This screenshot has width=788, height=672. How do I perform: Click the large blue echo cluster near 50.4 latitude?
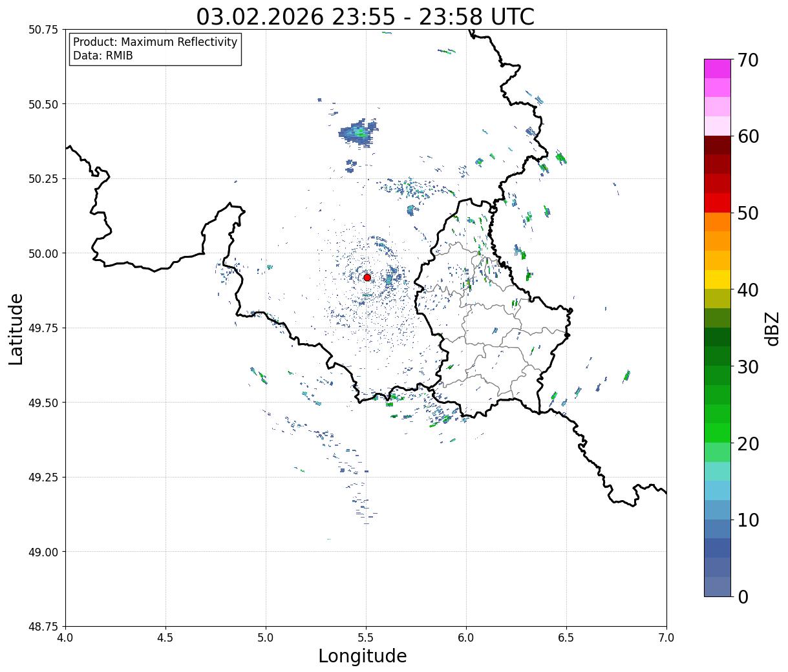(358, 133)
